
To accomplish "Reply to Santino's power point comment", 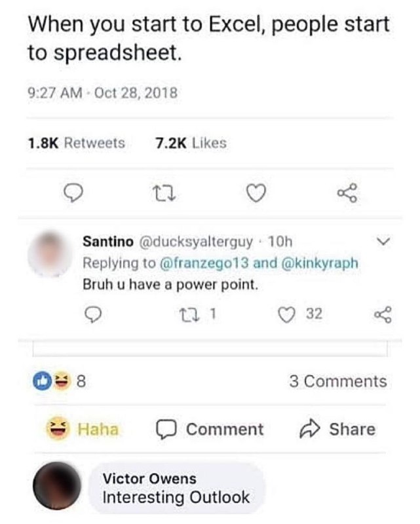I will tap(92, 315).
